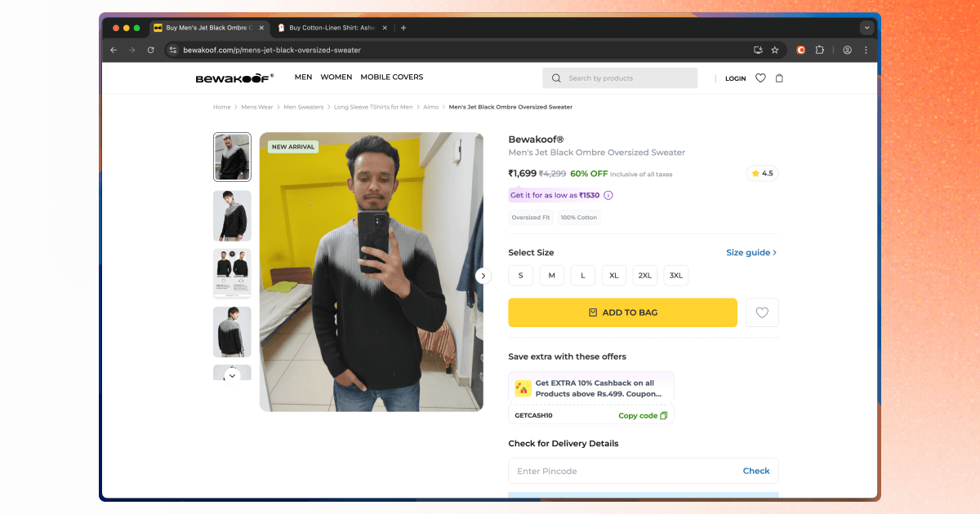Image resolution: width=980 pixels, height=514 pixels.
Task: Open the WOMEN navigation menu
Action: pyautogui.click(x=336, y=77)
